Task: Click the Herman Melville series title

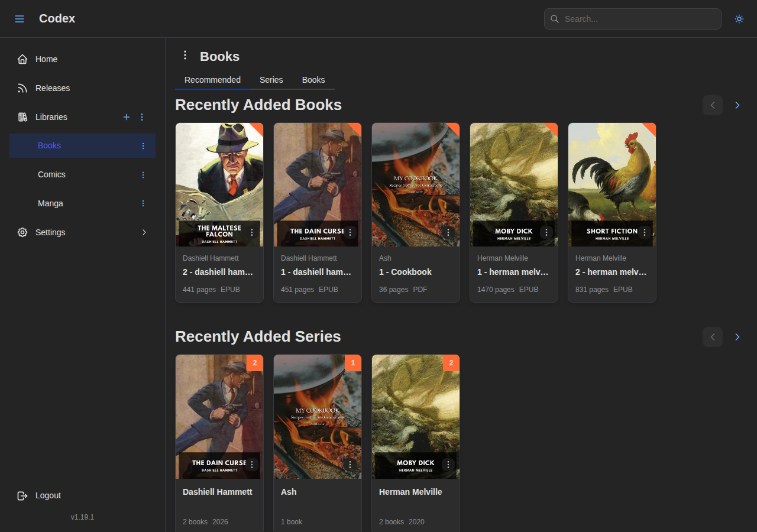Action: (410, 492)
